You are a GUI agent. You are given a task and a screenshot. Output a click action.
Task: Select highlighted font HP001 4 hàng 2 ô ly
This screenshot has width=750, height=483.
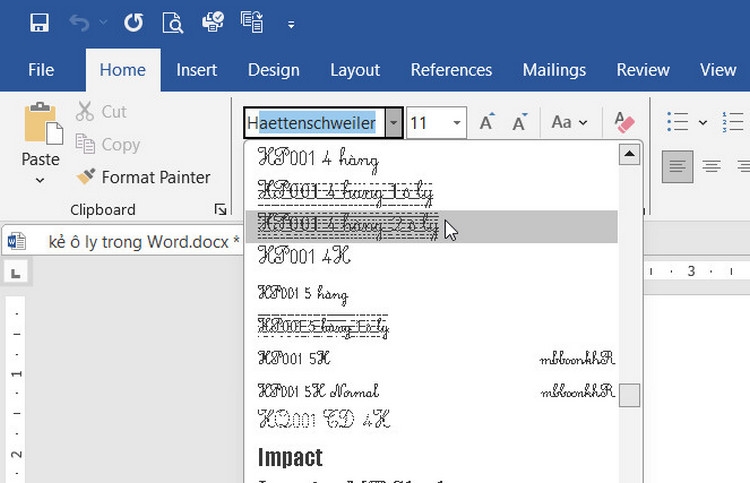tap(431, 226)
